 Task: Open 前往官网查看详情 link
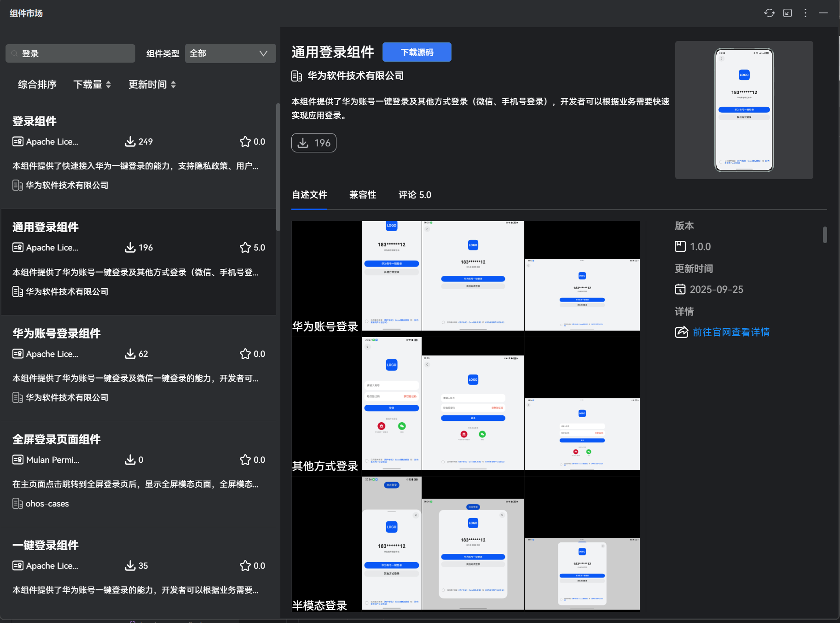730,332
